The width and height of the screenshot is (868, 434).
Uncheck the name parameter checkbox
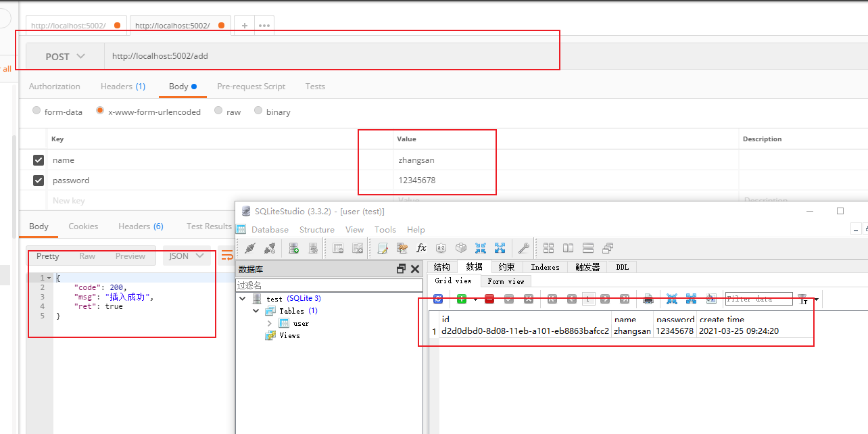[x=39, y=160]
